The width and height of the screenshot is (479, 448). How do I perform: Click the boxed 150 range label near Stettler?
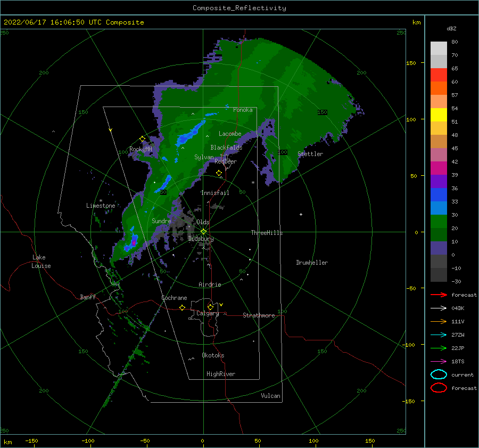(322, 112)
